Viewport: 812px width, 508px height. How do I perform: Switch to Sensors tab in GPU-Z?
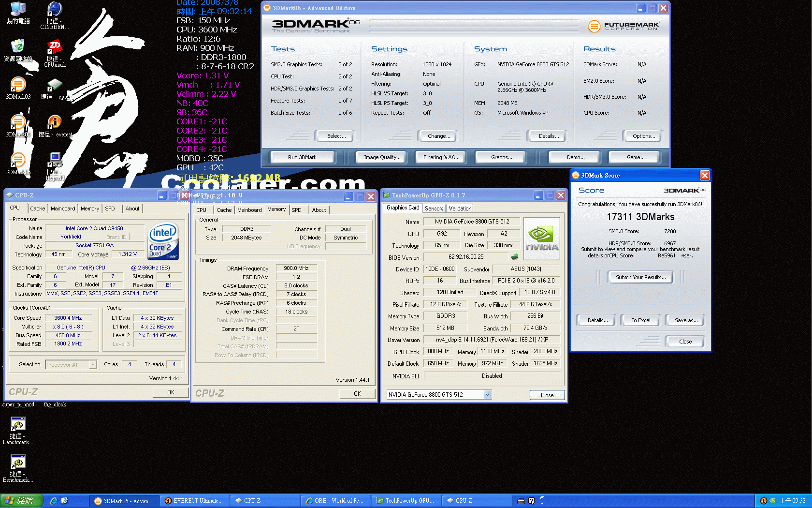pos(434,209)
